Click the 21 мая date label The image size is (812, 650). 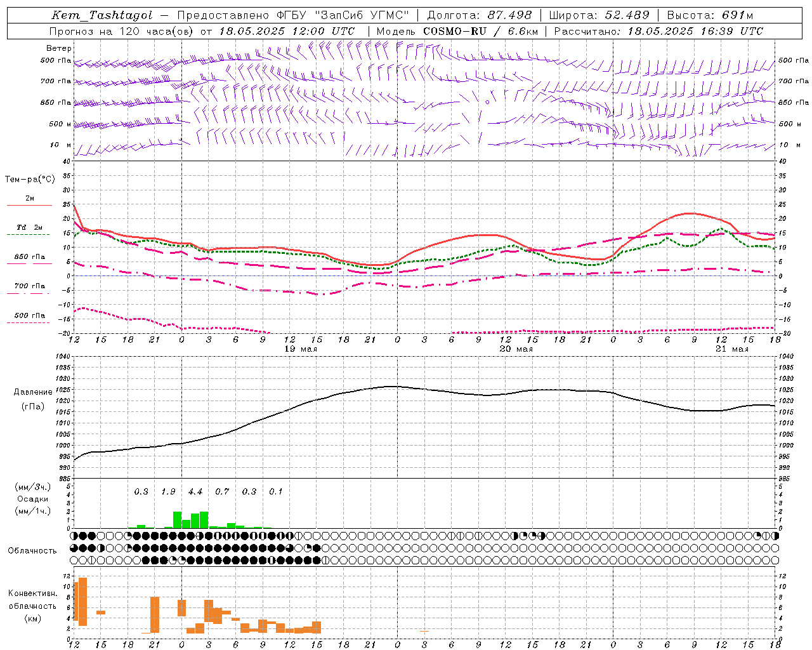pos(732,349)
